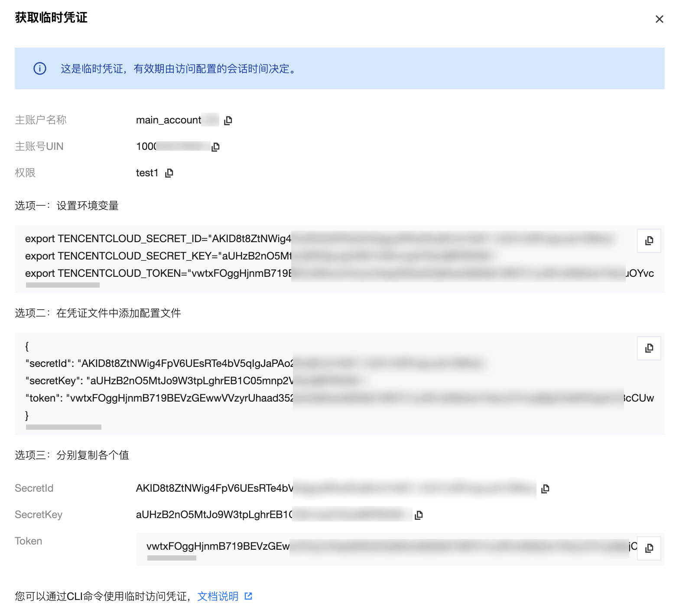Click the Token field horizontal scrollbar
The height and width of the screenshot is (616, 676).
click(172, 558)
